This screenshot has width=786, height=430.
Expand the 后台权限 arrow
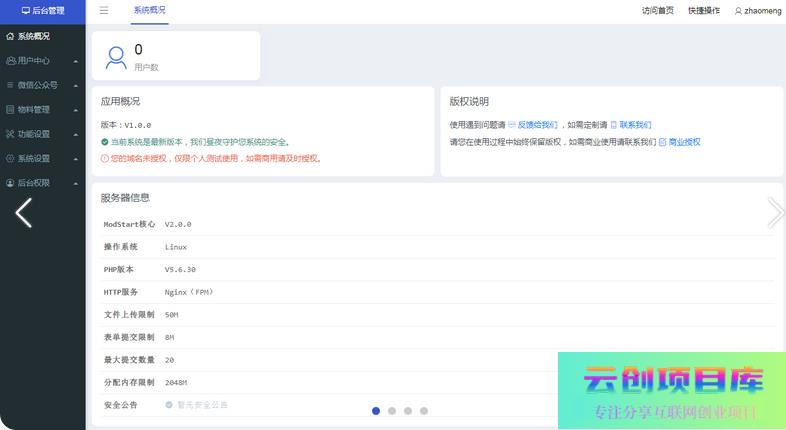[76, 184]
